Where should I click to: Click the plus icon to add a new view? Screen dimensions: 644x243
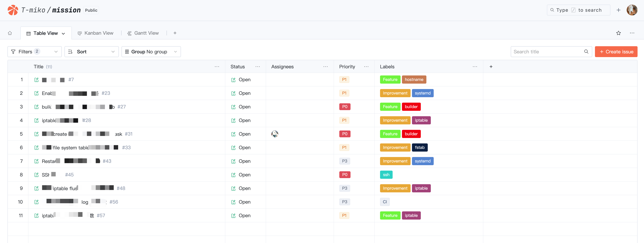(x=175, y=33)
